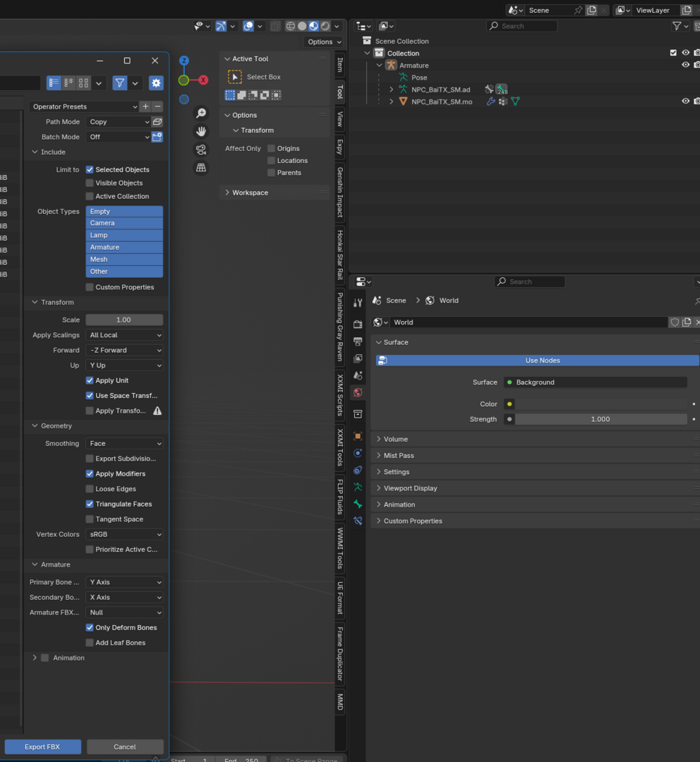Open World properties tab icon
This screenshot has width=700, height=762.
click(358, 392)
